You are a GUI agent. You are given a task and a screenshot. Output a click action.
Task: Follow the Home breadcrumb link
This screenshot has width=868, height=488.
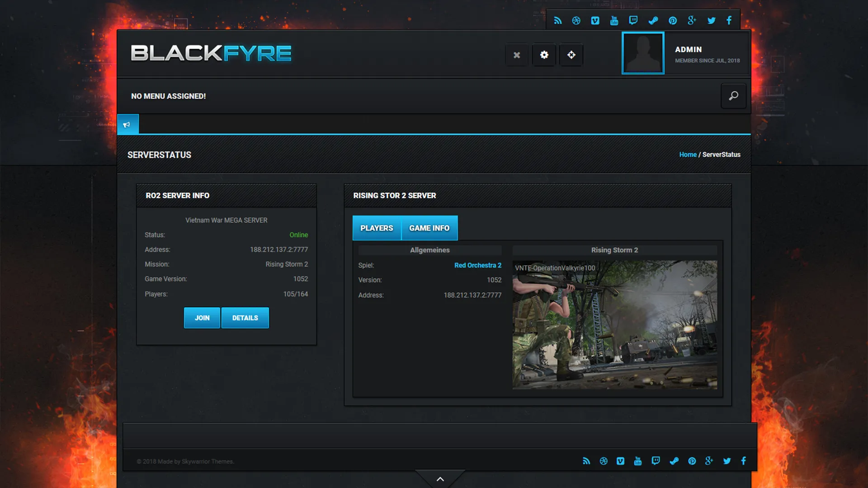(688, 155)
